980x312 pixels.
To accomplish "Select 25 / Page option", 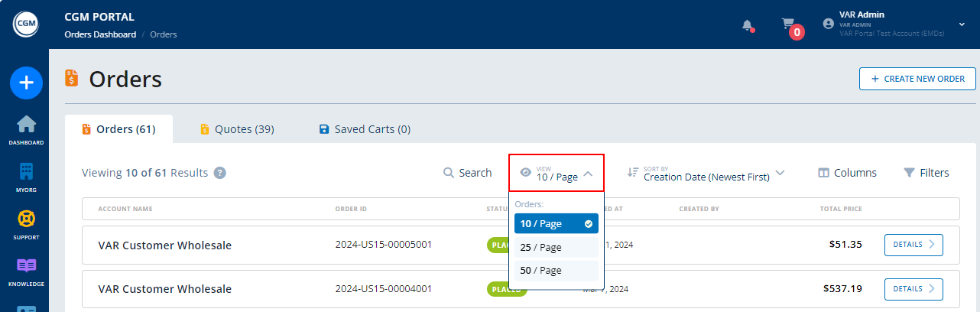I will click(556, 247).
